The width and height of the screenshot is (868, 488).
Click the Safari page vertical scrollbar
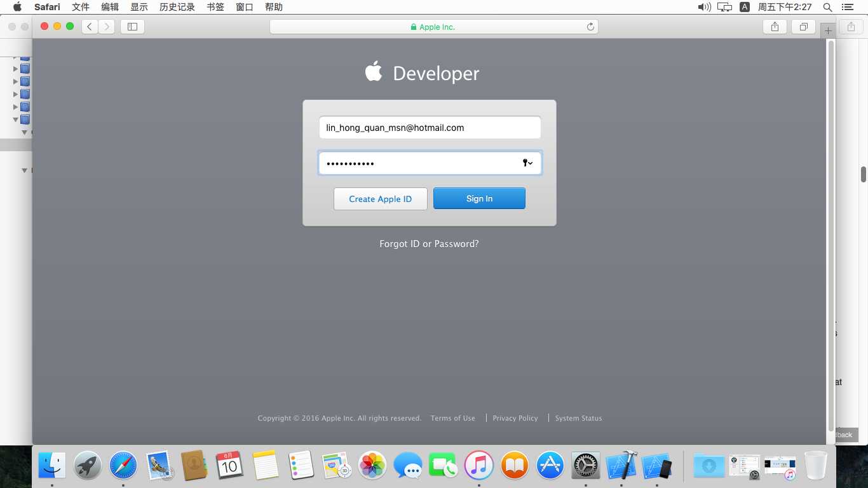coord(831,235)
